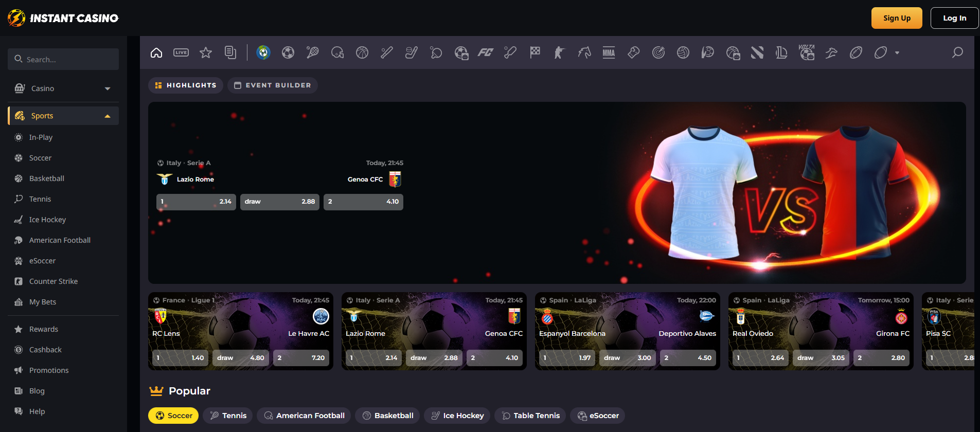
Task: Select Soccer in Popular filters
Action: (x=173, y=416)
